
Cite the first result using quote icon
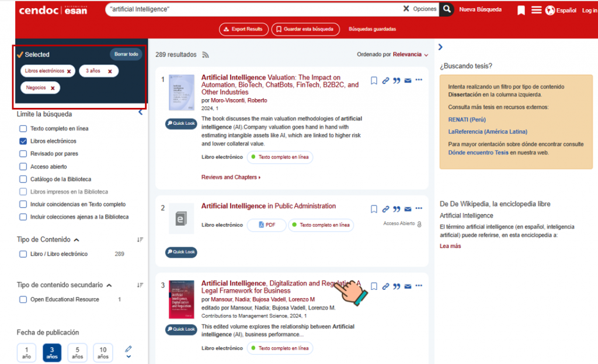[x=397, y=80]
